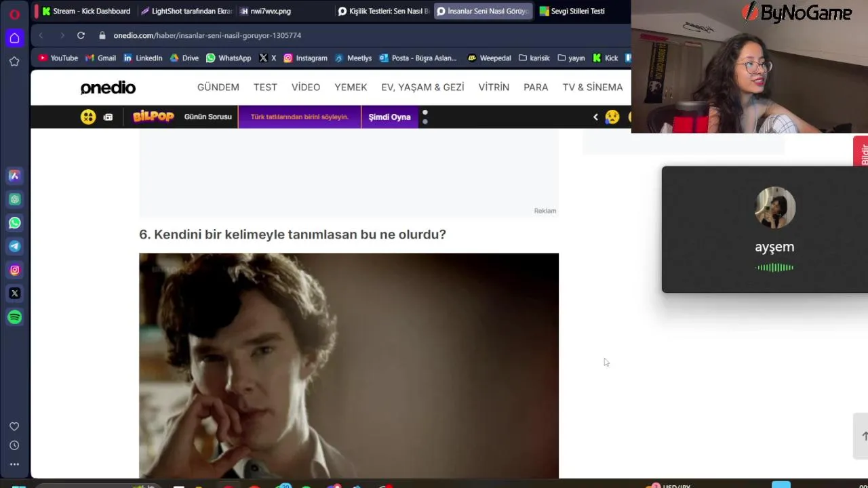Expand the yayın bookmark folder

click(x=571, y=58)
